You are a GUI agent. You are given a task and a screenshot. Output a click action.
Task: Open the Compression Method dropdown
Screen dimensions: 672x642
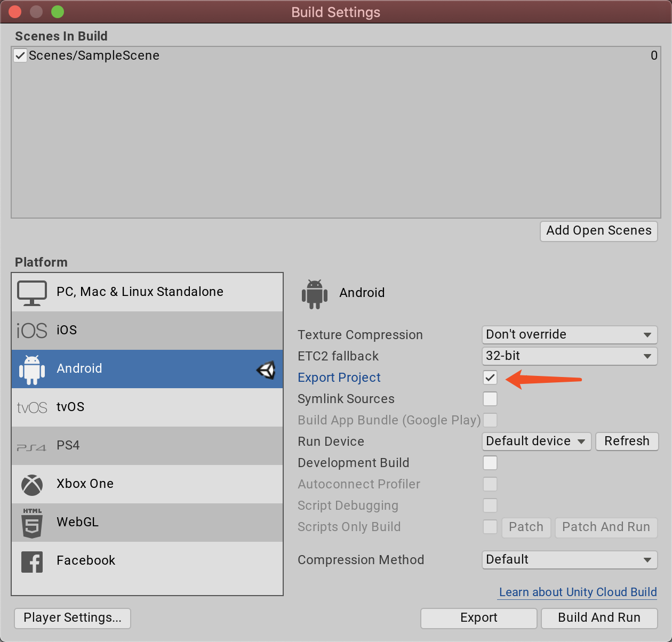pos(570,560)
